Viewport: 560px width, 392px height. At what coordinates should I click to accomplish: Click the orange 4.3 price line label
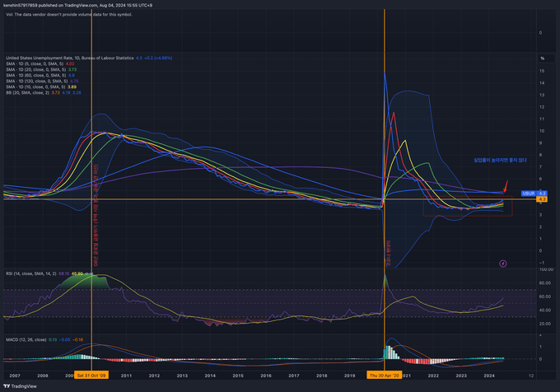[542, 199]
